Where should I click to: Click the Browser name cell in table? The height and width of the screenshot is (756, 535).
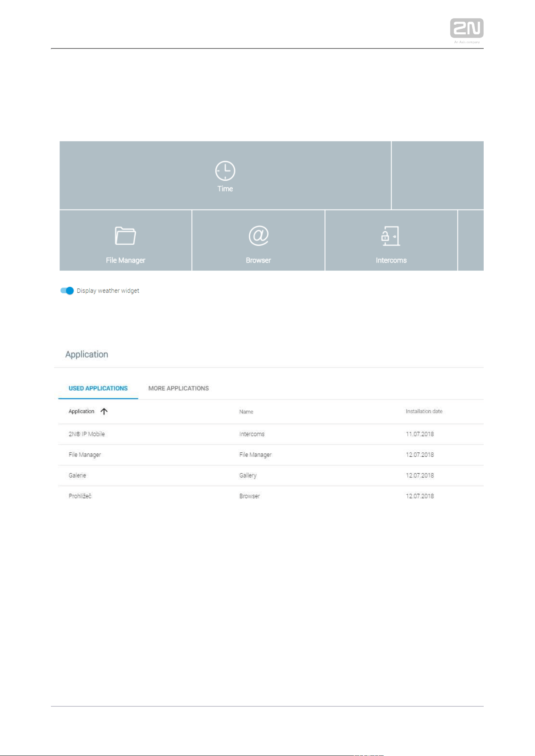click(249, 496)
